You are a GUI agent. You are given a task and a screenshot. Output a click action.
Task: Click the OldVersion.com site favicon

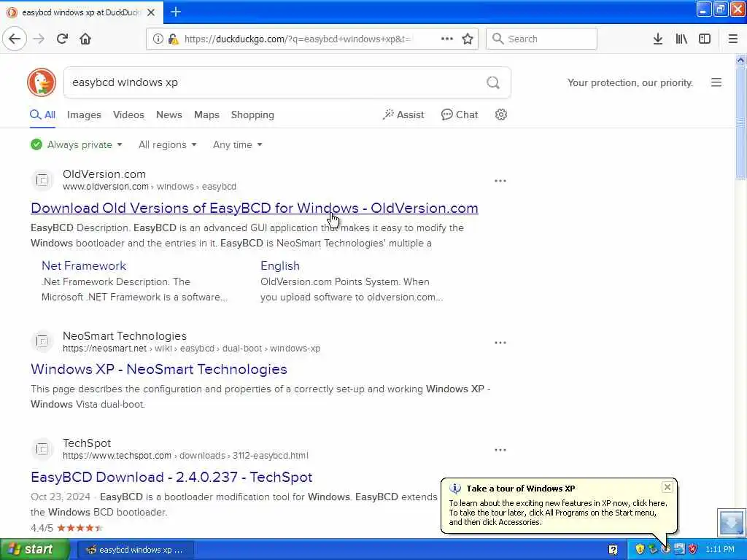[x=42, y=180]
